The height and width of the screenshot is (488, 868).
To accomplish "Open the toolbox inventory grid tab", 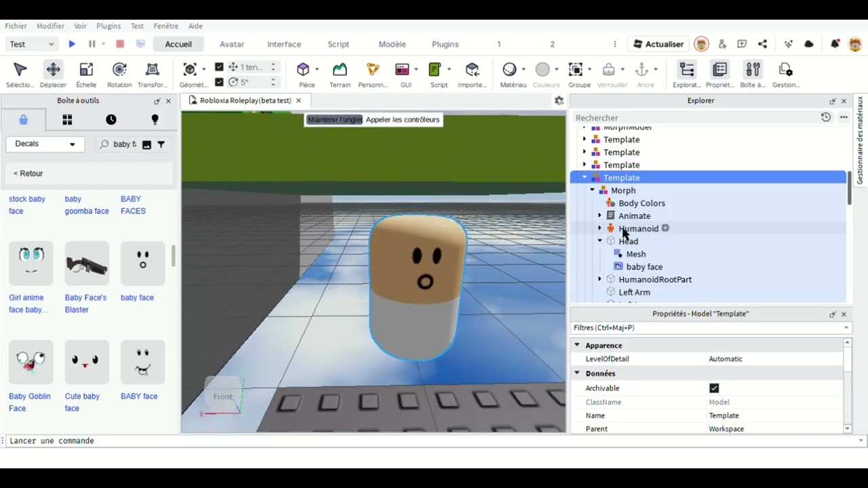I will tap(67, 120).
